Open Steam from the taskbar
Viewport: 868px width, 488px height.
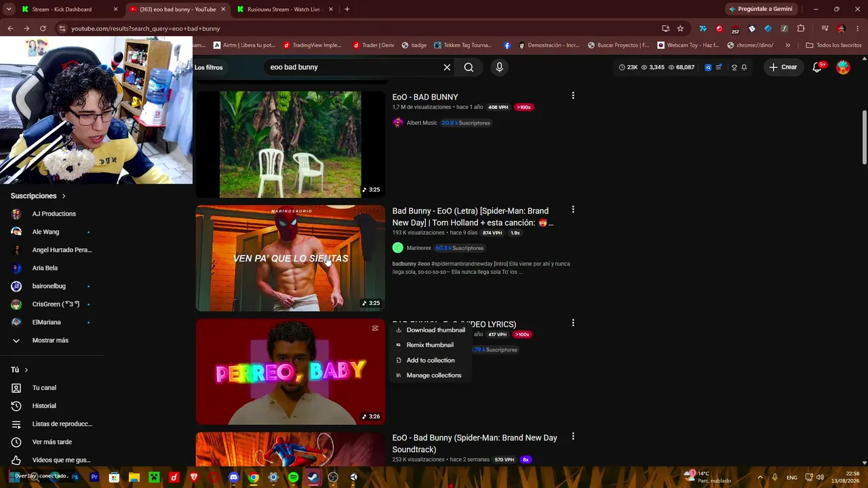(313, 477)
